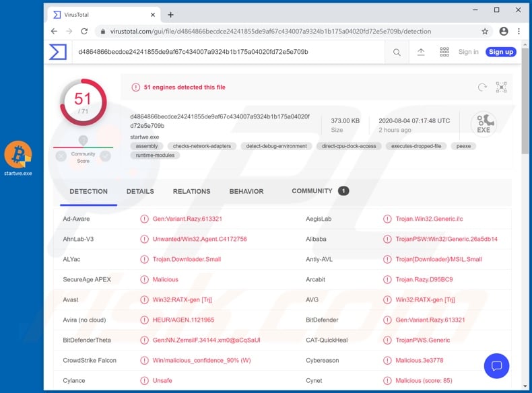Click the upload file icon
532x393 pixels.
tap(421, 52)
